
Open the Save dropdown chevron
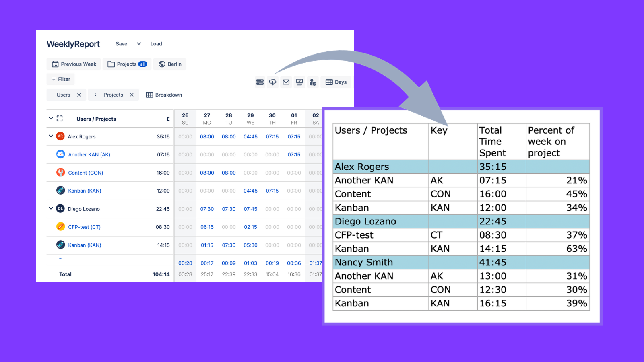click(x=138, y=43)
